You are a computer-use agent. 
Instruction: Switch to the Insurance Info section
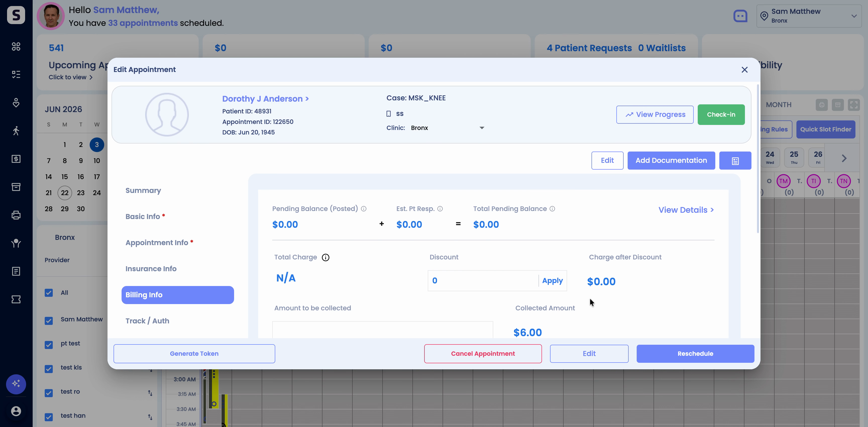coord(151,268)
